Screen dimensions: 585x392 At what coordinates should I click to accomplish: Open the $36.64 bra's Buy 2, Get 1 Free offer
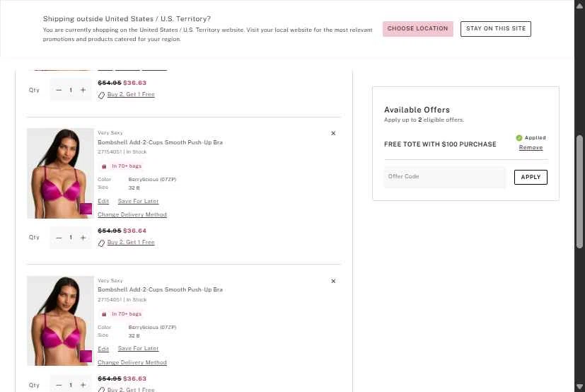130,243
